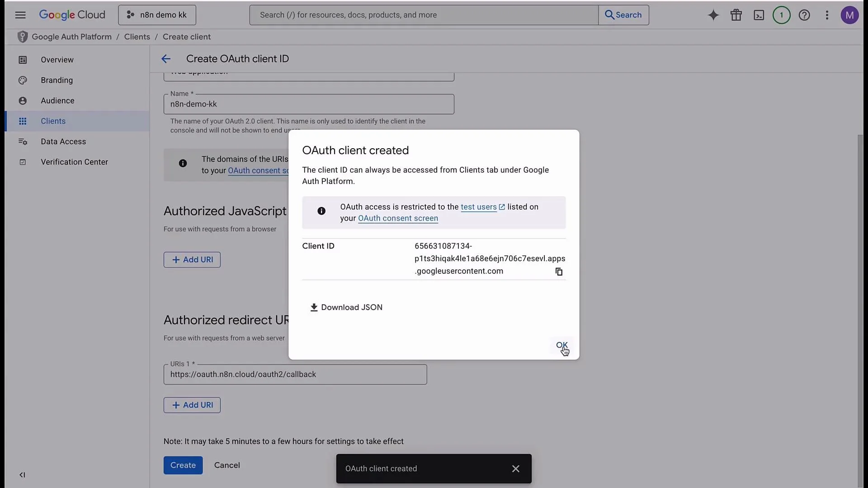Click the Audience person icon
The width and height of the screenshot is (868, 488).
pos(23,100)
